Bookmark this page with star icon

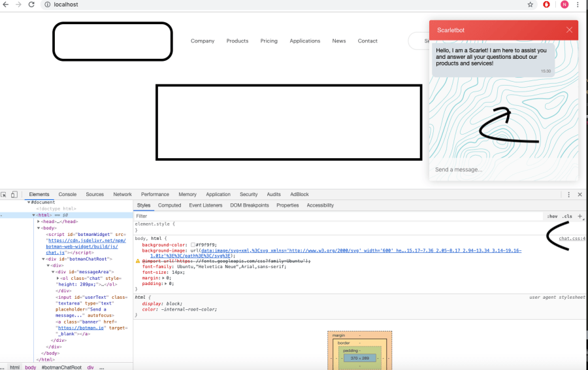click(x=531, y=5)
